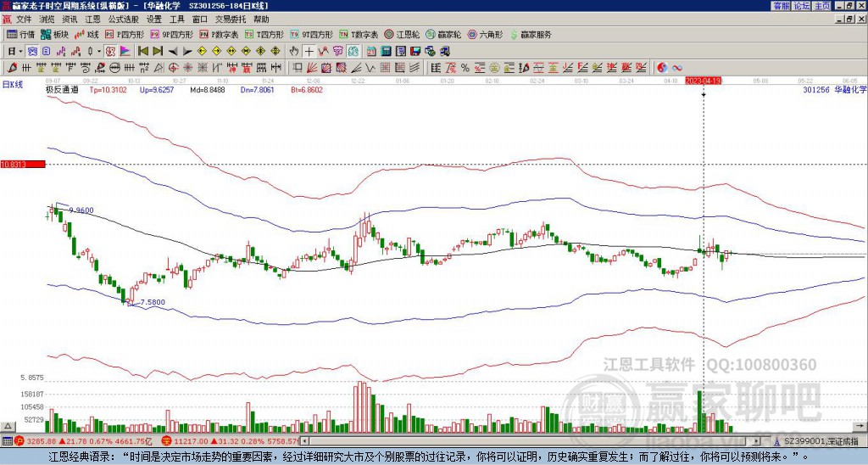Open the 9P四方形 tool
Viewport: 868px width, 465px height.
tap(171, 34)
